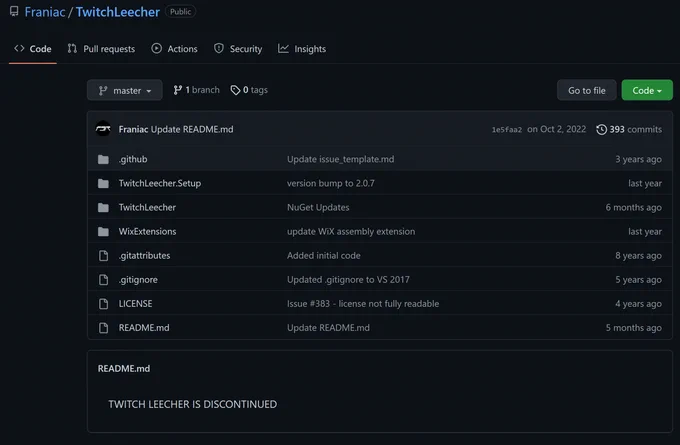Click the '6 months ago' timestamp
Screen dimensions: 680x445
point(634,207)
